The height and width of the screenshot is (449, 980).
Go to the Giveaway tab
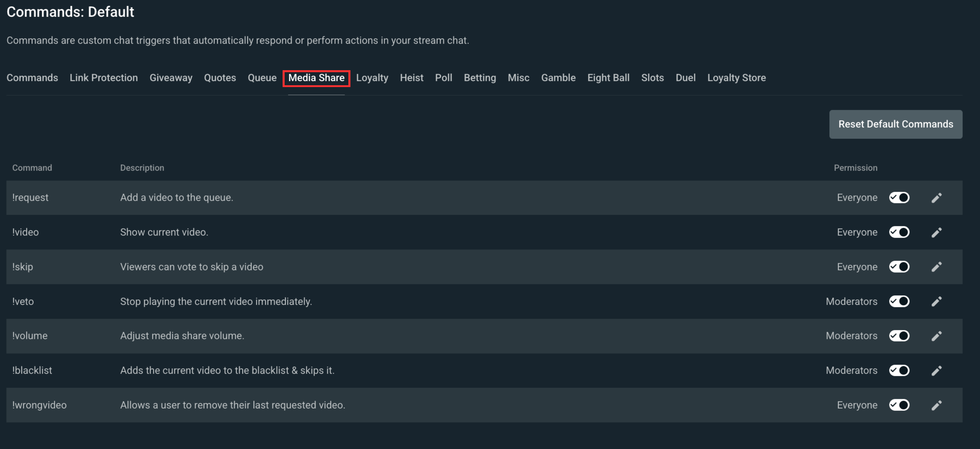pos(171,78)
